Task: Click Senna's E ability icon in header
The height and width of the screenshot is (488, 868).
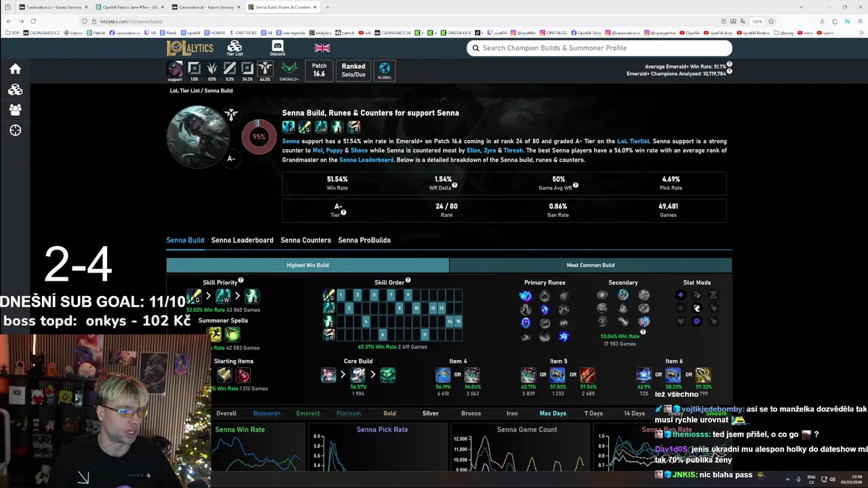Action: click(337, 127)
